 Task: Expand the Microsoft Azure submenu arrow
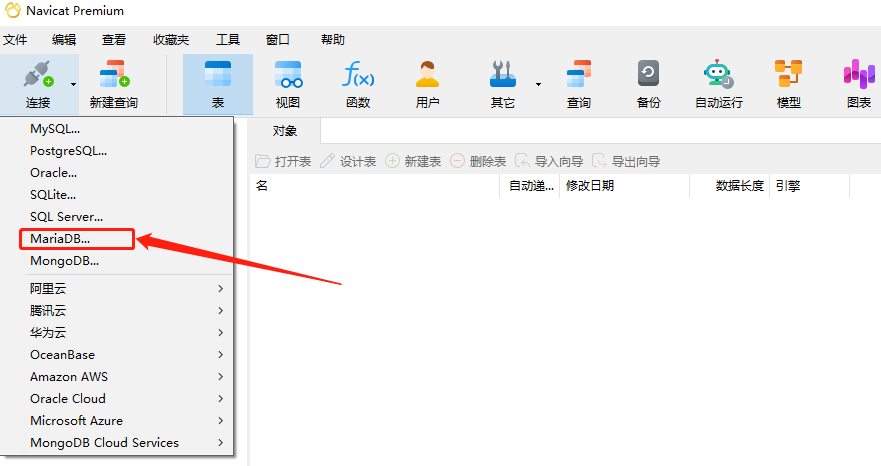221,420
